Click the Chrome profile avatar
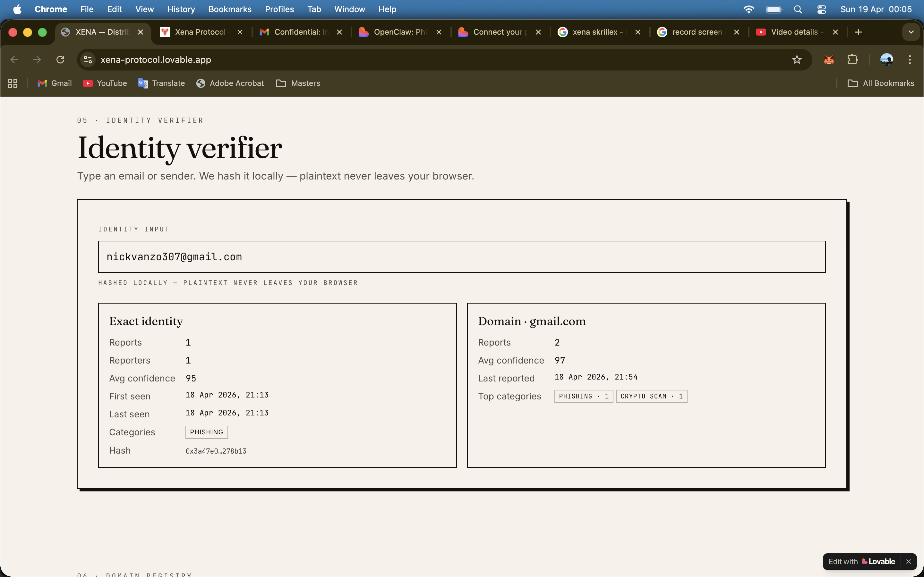The height and width of the screenshot is (577, 924). click(x=886, y=60)
